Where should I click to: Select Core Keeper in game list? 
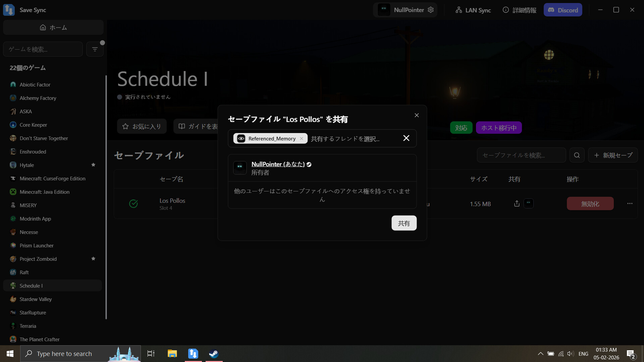point(52,125)
